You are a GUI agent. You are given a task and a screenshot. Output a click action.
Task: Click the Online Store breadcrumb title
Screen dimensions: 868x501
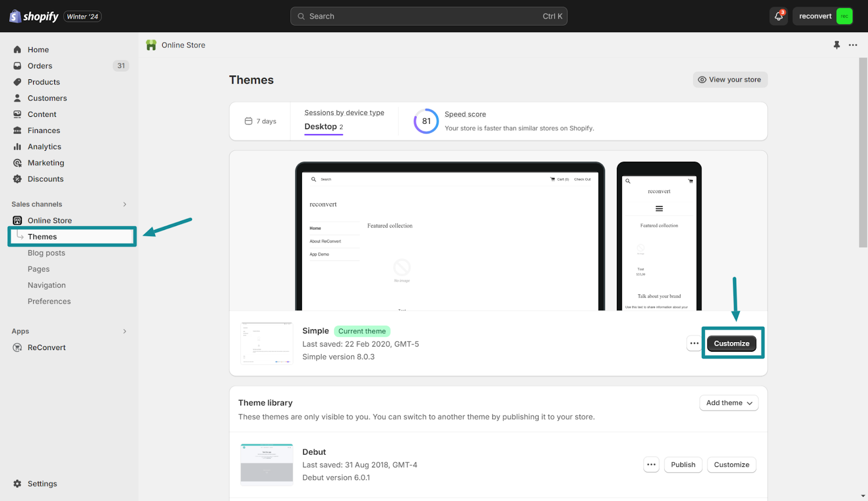183,45
